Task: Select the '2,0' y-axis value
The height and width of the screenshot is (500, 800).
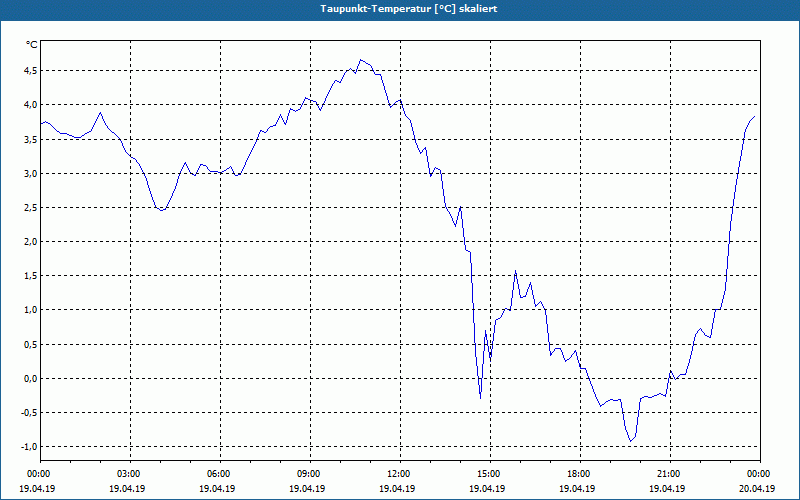Action: click(x=32, y=241)
